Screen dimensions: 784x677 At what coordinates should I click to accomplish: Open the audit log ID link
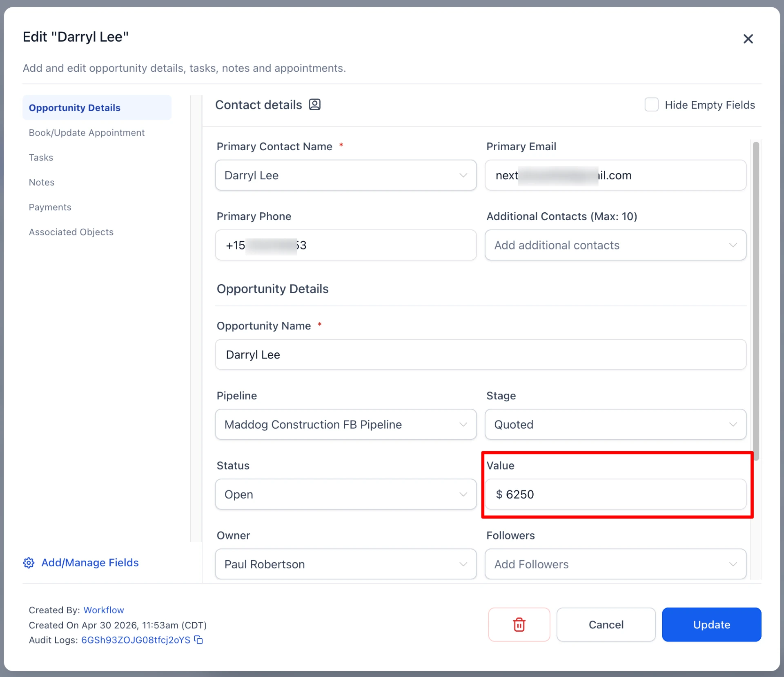(136, 640)
